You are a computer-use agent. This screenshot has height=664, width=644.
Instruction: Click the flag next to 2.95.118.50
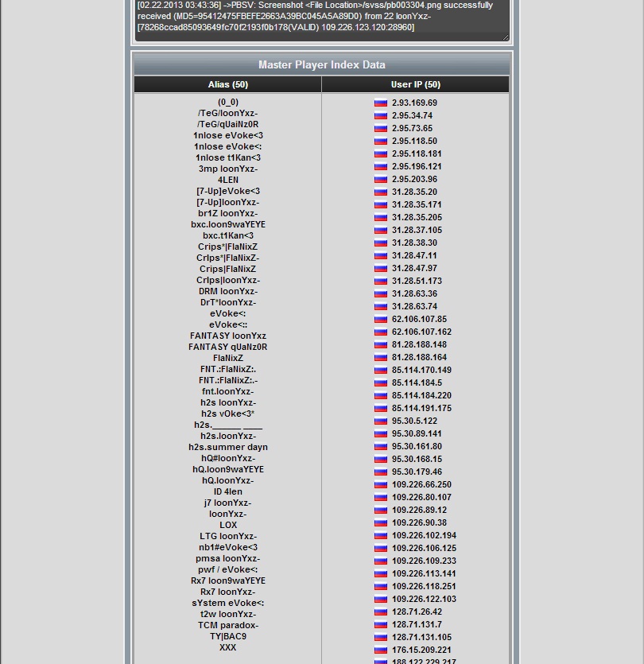(x=381, y=141)
